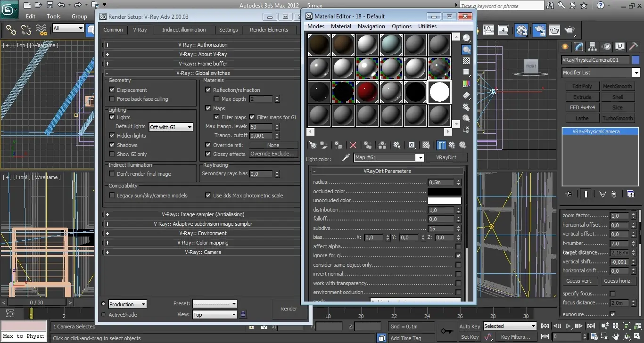Enable Don't render final image
Image resolution: width=644 pixels, height=343 pixels.
(x=112, y=174)
